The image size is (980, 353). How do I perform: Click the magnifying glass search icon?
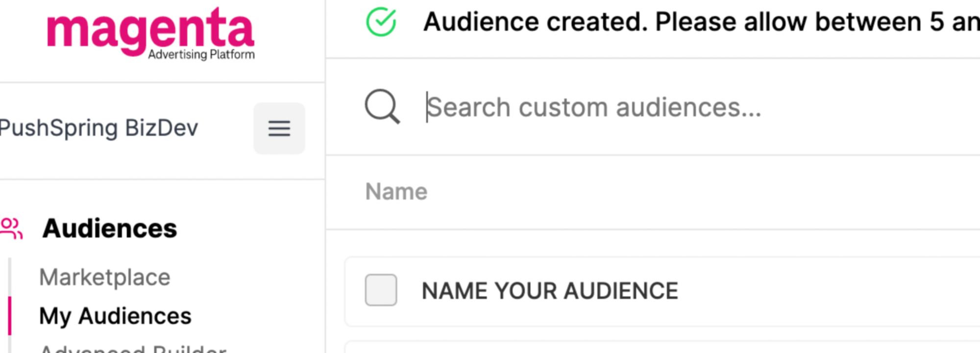382,106
